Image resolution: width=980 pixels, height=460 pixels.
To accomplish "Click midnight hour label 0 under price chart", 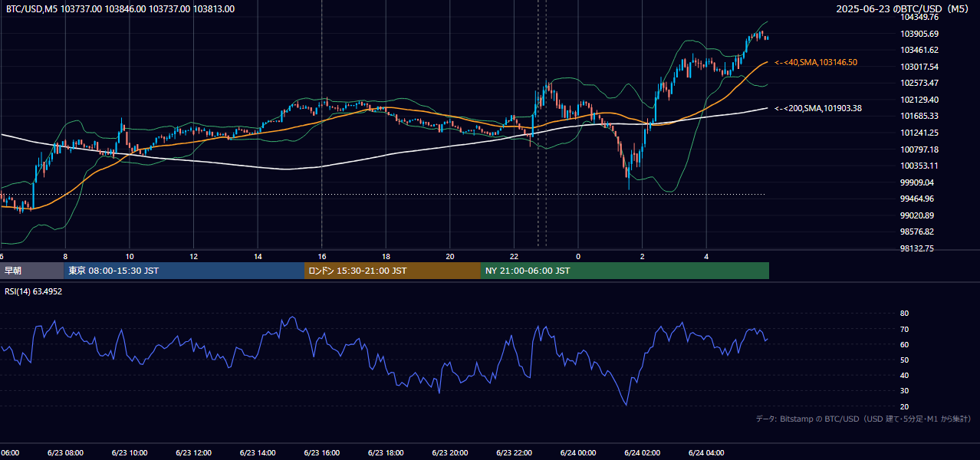I will pyautogui.click(x=578, y=256).
